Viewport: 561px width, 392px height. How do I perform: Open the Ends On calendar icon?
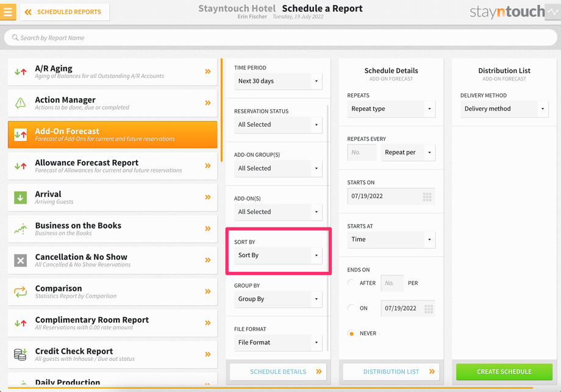[428, 309]
